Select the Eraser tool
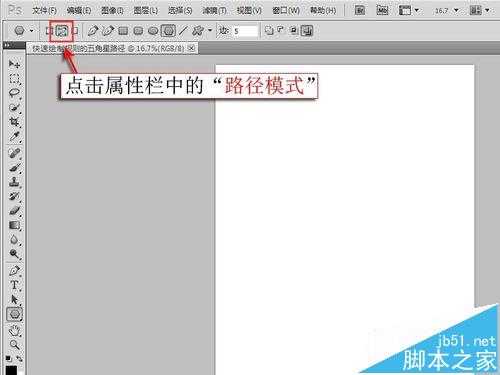 pos(14,211)
